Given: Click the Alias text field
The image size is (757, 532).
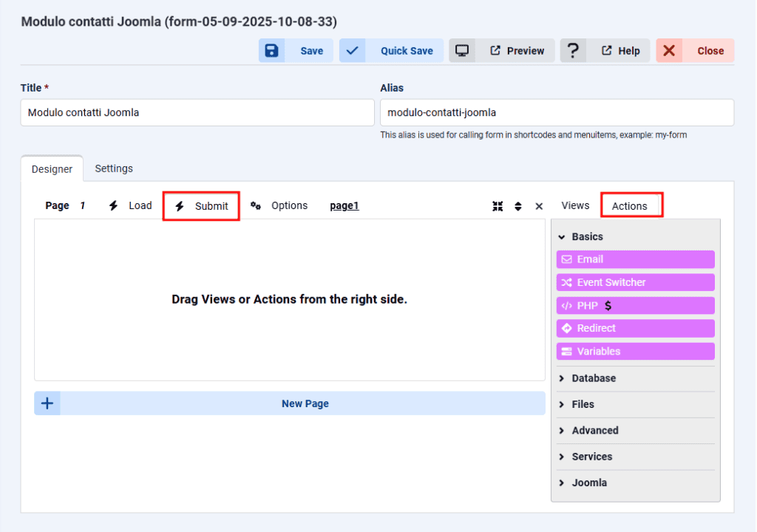Looking at the screenshot, I should tap(557, 113).
